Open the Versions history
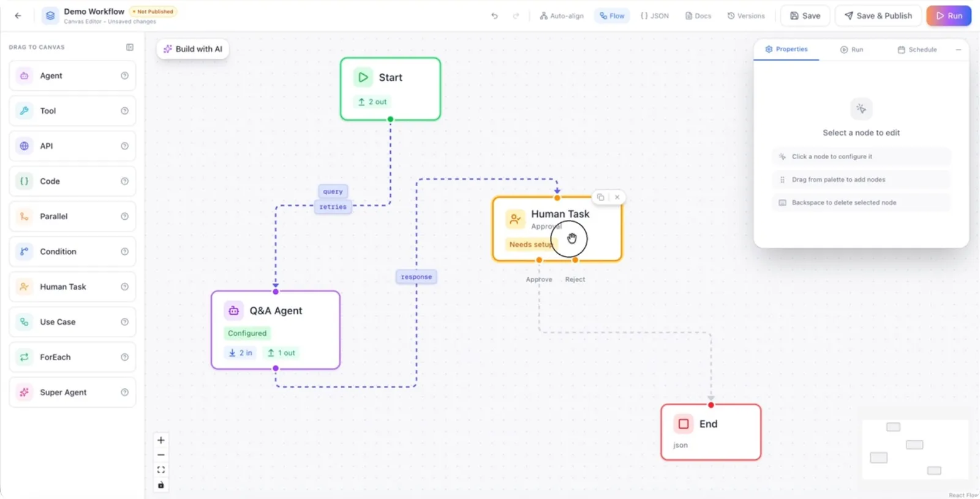The height and width of the screenshot is (499, 980). point(746,16)
